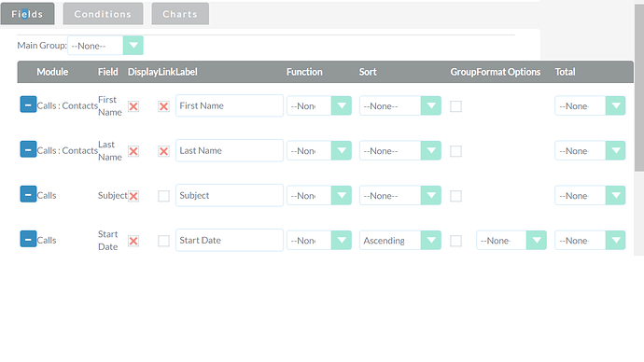
Task: Open the Main Group dropdown
Action: [x=105, y=46]
